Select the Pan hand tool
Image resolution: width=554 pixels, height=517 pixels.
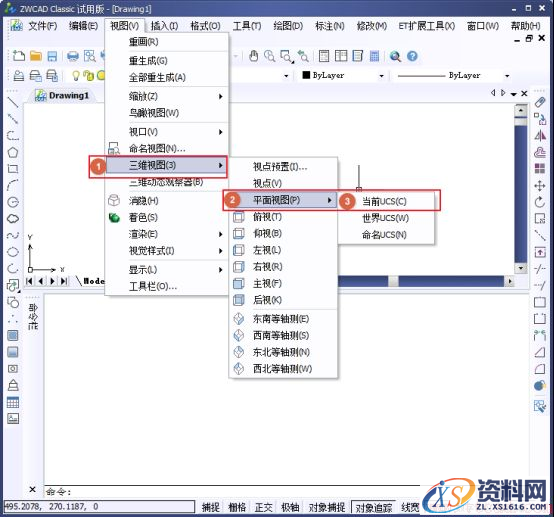pyautogui.click(x=253, y=56)
